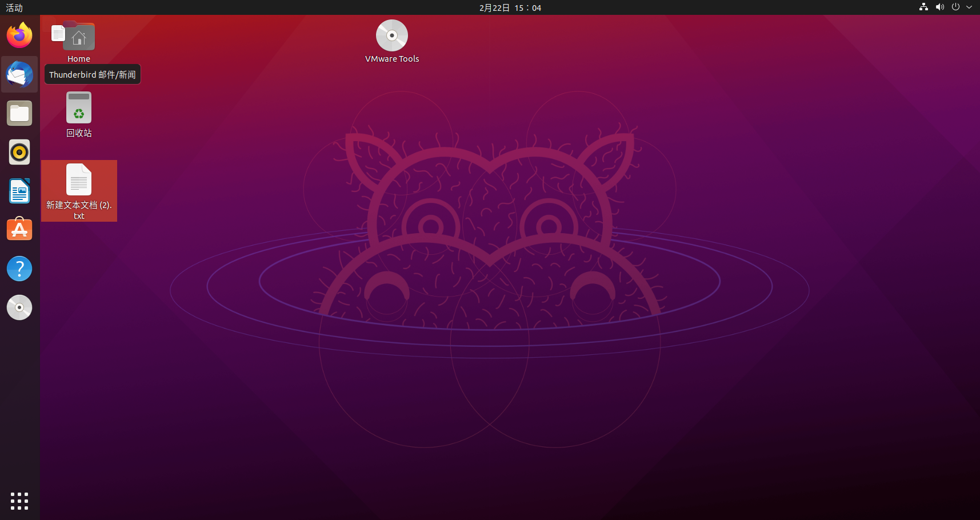Select the 新建文本文档 (2).txt file
This screenshot has width=980, height=520.
79,191
